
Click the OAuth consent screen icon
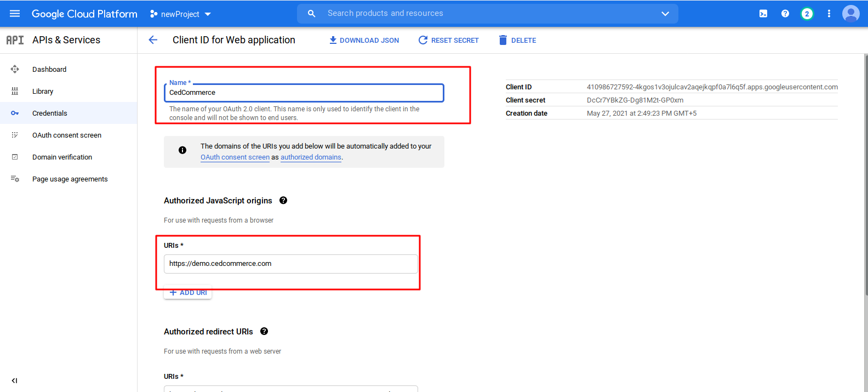pos(15,135)
